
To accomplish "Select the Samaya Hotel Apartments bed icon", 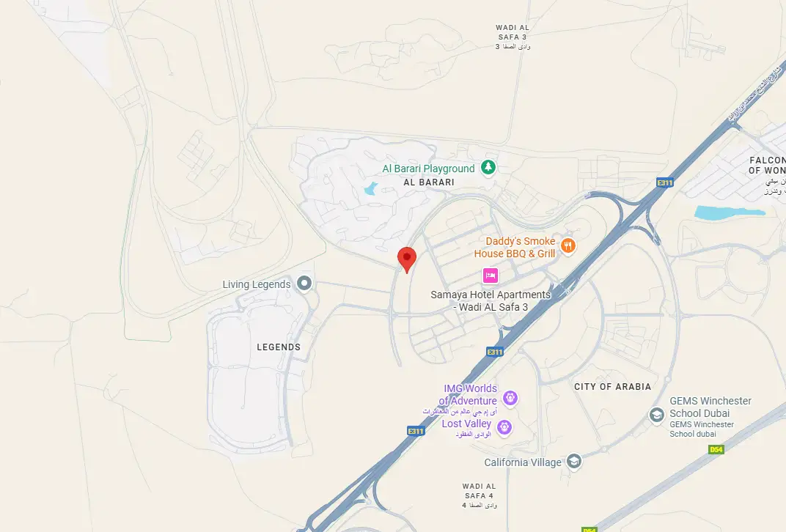I will (491, 276).
